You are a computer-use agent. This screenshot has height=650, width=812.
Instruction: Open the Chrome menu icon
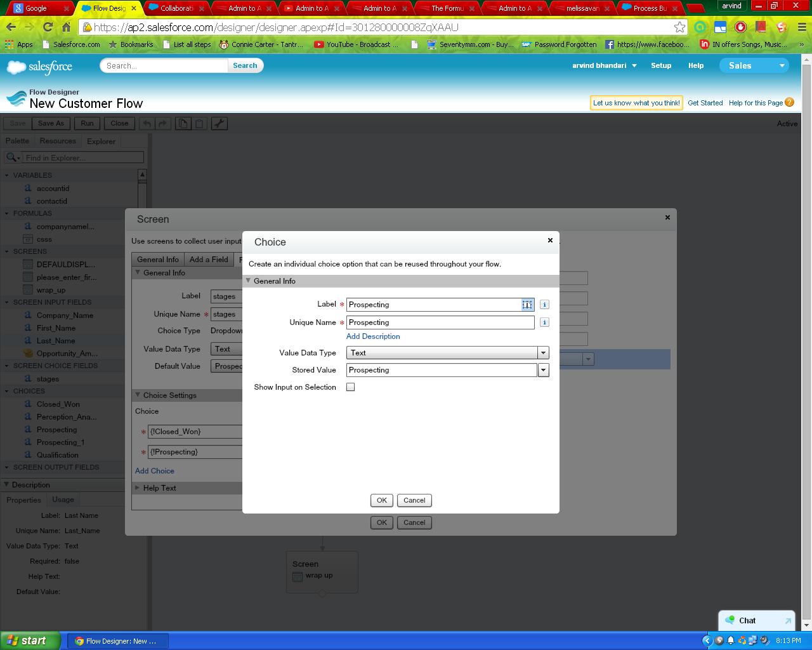tap(801, 27)
